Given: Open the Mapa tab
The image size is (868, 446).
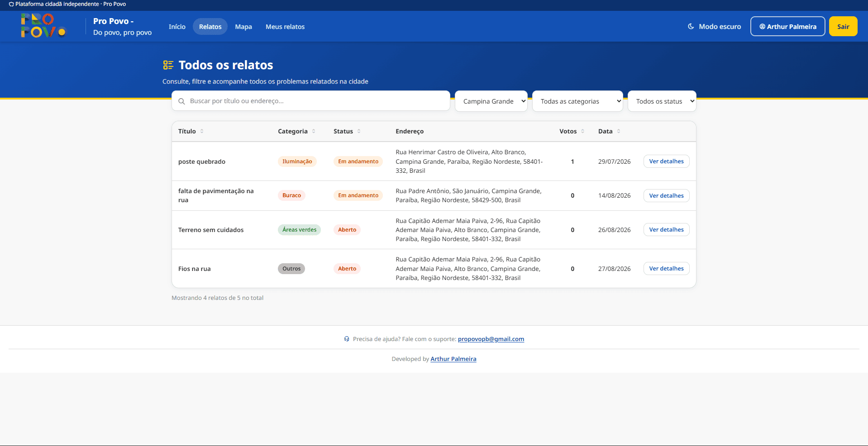Looking at the screenshot, I should [x=243, y=27].
